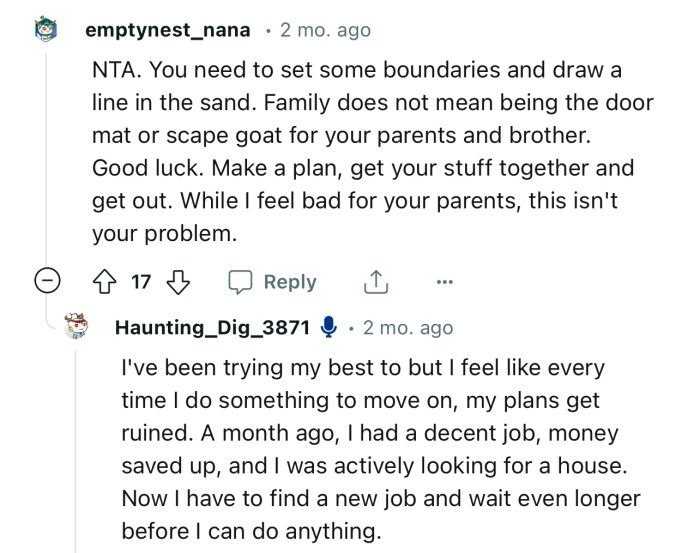This screenshot has height=553, width=700.
Task: Click the thread line below Haunting_Dig_3871's avatar
Action: pos(78,450)
